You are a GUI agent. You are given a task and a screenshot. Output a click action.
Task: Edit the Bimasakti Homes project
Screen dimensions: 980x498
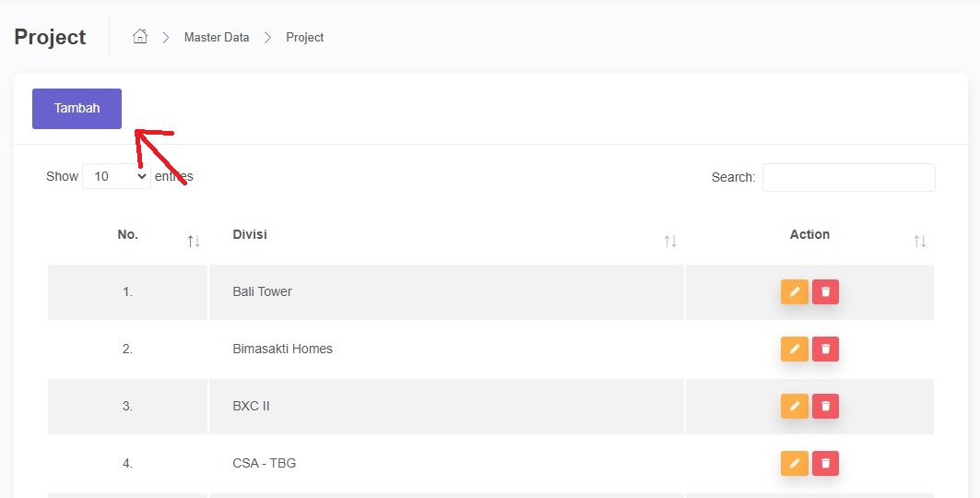point(794,350)
